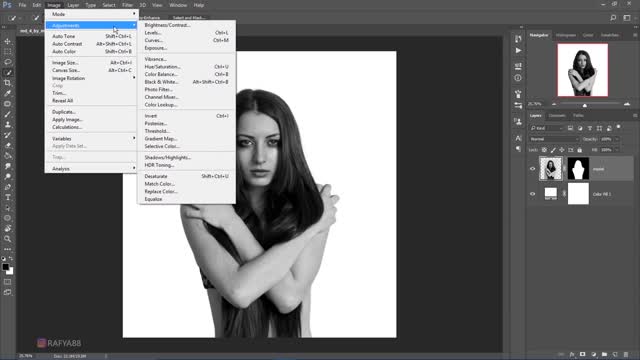Open the Actions panel play icon
The image size is (640, 360).
[x=518, y=51]
